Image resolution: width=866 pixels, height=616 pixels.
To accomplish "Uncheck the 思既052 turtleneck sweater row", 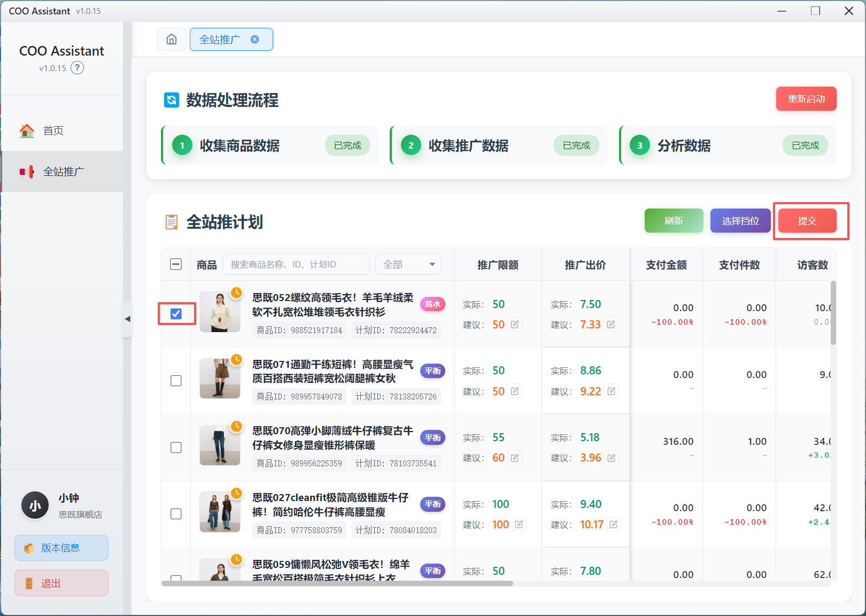I will coord(176,314).
